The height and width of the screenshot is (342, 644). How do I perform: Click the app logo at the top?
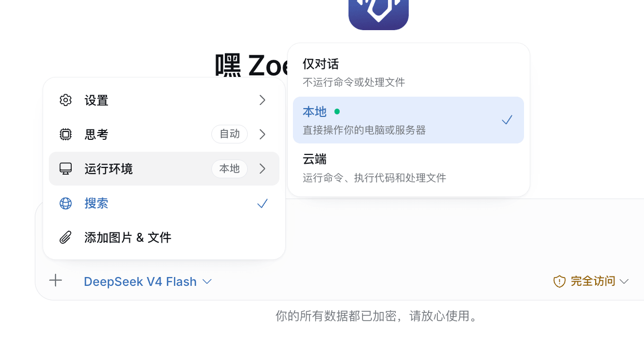click(379, 14)
